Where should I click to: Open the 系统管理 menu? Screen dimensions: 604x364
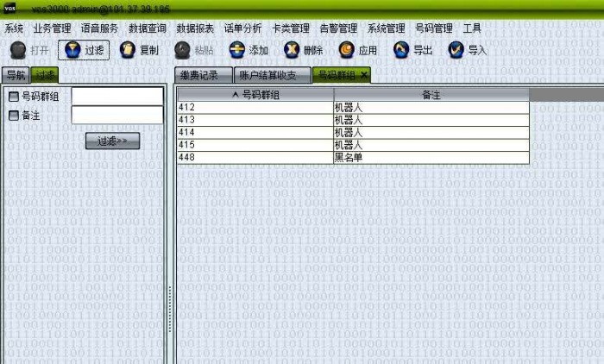(x=387, y=28)
